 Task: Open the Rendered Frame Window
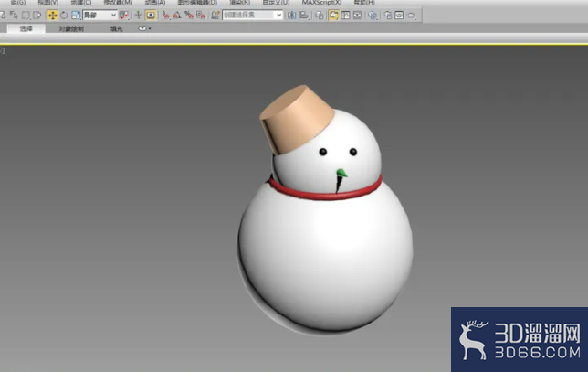point(399,15)
